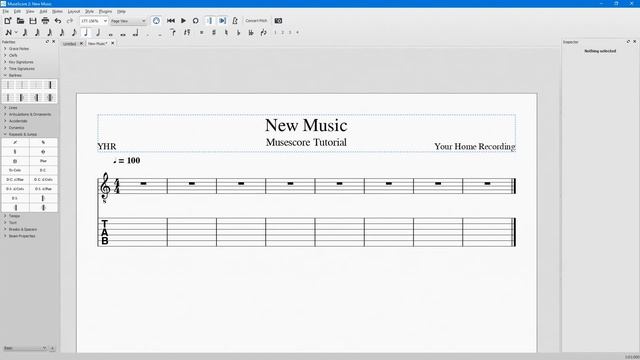This screenshot has width=640, height=360.
Task: Undock the Palettes panel
Action: [47, 42]
